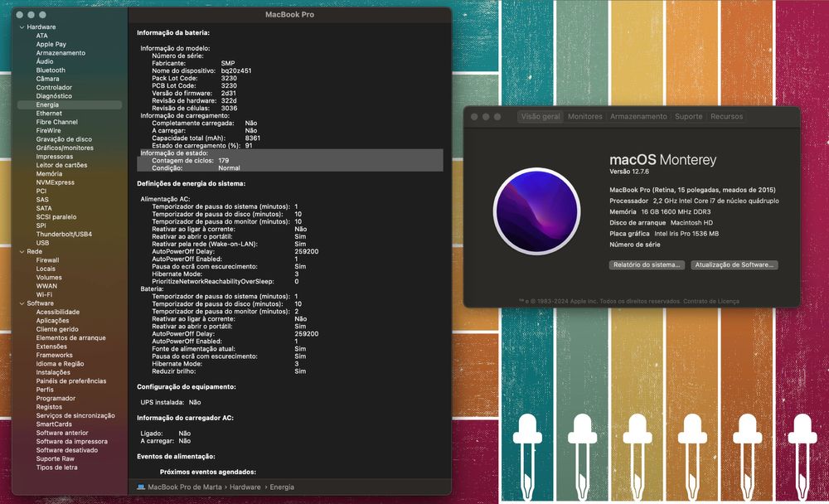
Task: Select Thunderbolt/USB4 in the sidebar
Action: [x=64, y=235]
